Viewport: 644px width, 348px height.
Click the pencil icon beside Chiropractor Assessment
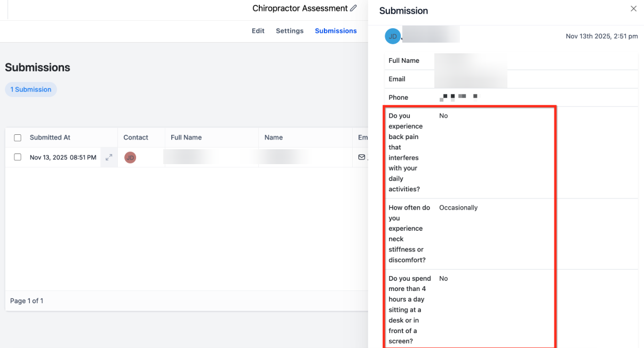[x=353, y=9]
